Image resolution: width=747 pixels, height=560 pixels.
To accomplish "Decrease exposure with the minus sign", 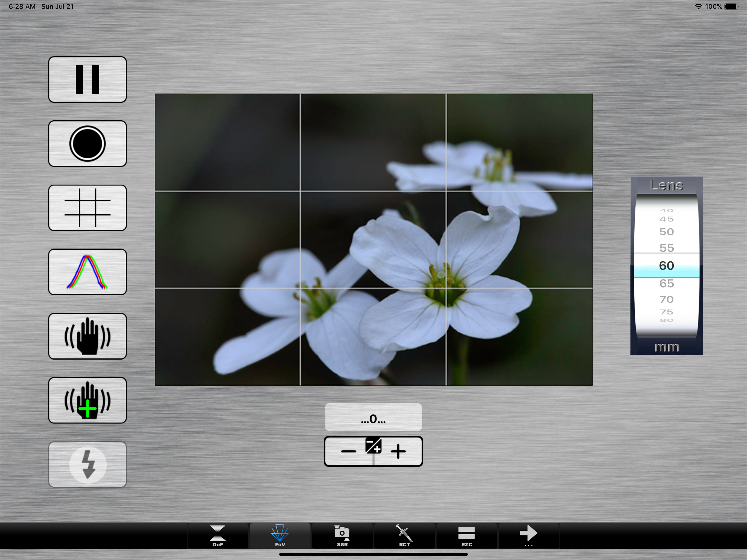I will (348, 451).
